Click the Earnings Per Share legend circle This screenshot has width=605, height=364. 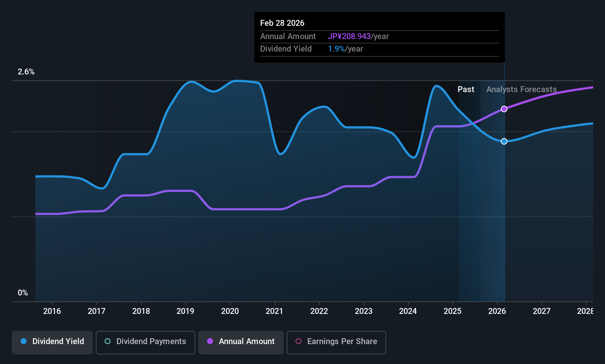coord(298,342)
